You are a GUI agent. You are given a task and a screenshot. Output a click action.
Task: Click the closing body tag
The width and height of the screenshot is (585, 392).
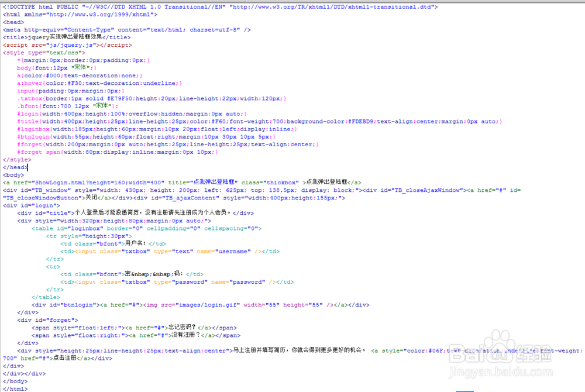click(15, 381)
